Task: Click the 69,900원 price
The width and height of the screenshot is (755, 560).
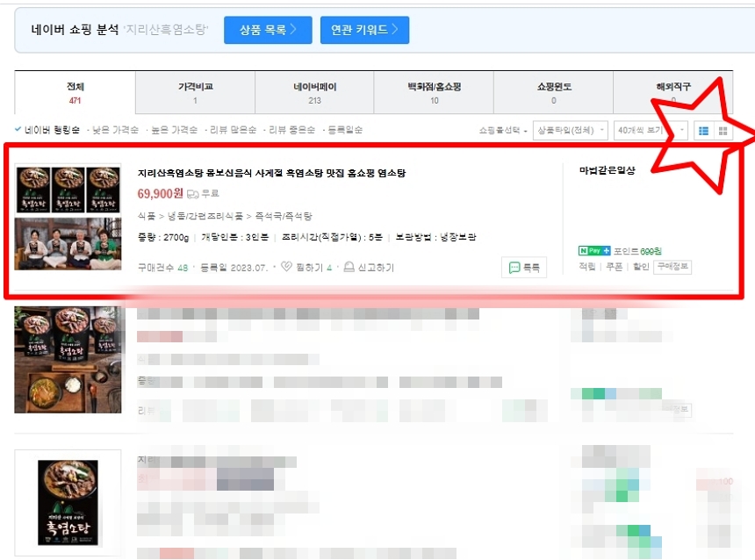Action: coord(161,194)
